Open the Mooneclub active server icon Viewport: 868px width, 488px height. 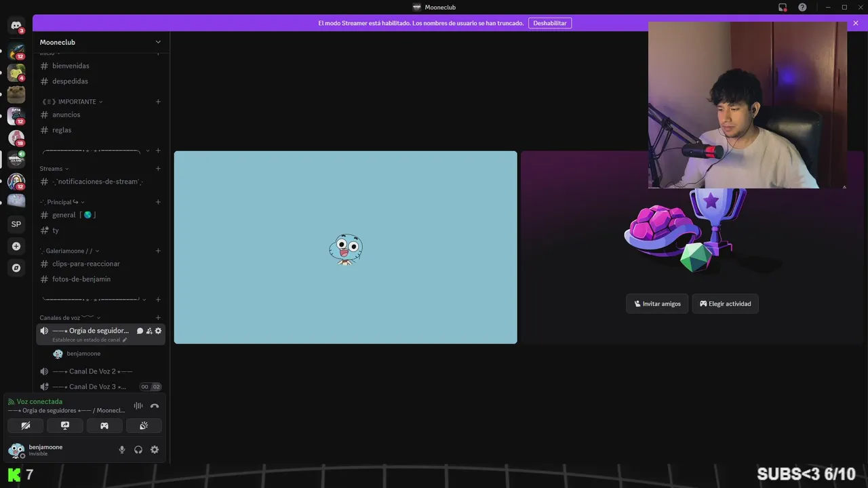[x=16, y=159]
